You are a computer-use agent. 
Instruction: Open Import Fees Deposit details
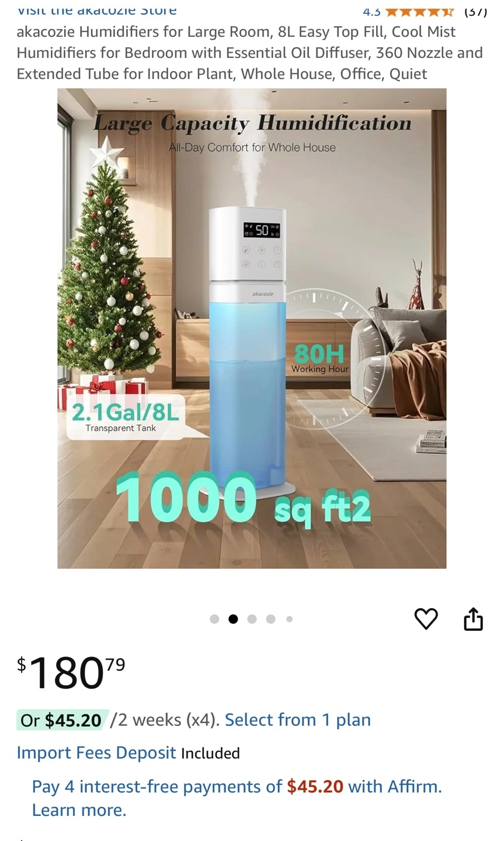pyautogui.click(x=96, y=752)
